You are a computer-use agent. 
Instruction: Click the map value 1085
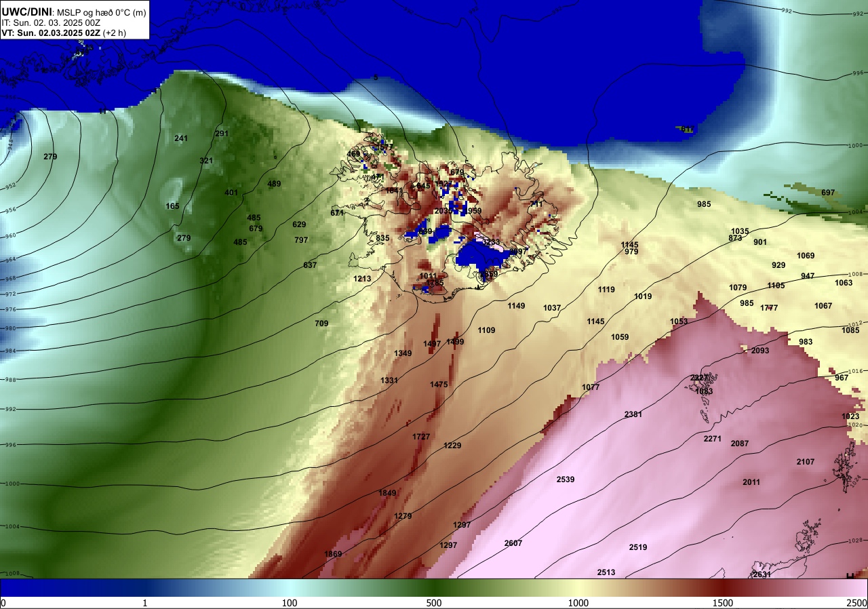(x=850, y=330)
